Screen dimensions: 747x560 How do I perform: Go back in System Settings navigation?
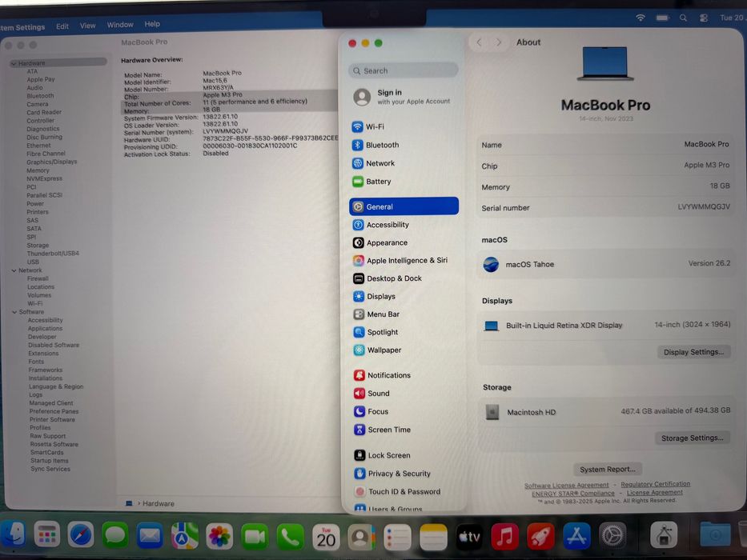tap(480, 42)
